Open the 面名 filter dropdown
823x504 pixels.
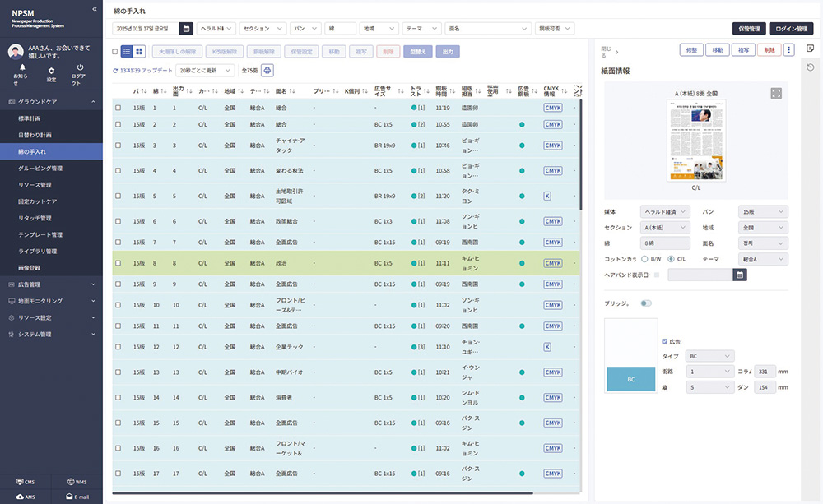coord(488,28)
